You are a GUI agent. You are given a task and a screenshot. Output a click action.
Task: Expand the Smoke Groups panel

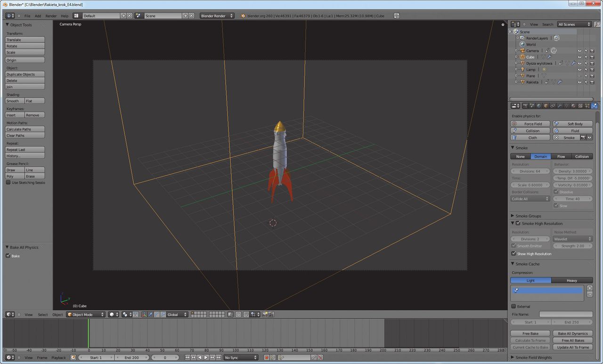click(x=513, y=216)
